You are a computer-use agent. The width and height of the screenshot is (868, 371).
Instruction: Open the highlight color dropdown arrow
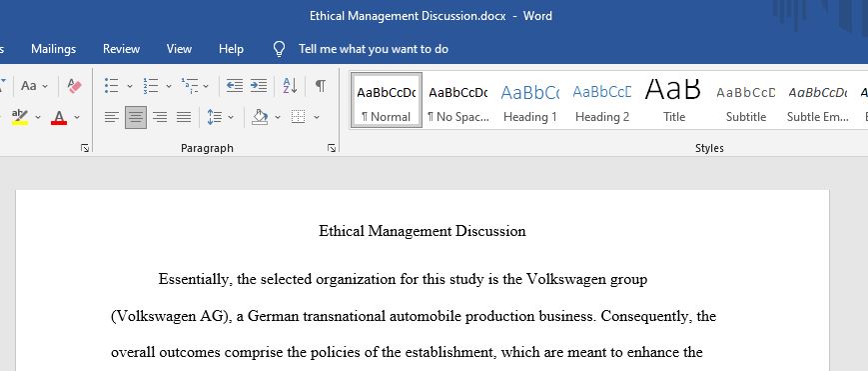pyautogui.click(x=38, y=117)
